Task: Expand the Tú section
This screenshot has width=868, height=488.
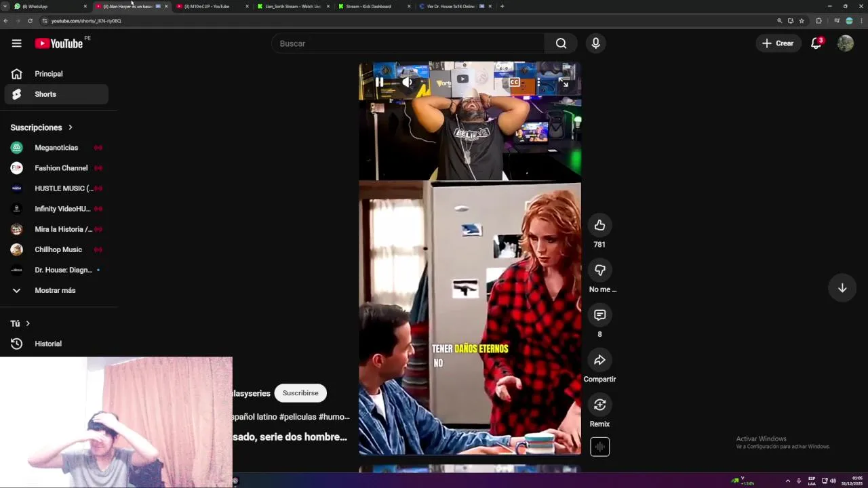Action: pos(20,323)
